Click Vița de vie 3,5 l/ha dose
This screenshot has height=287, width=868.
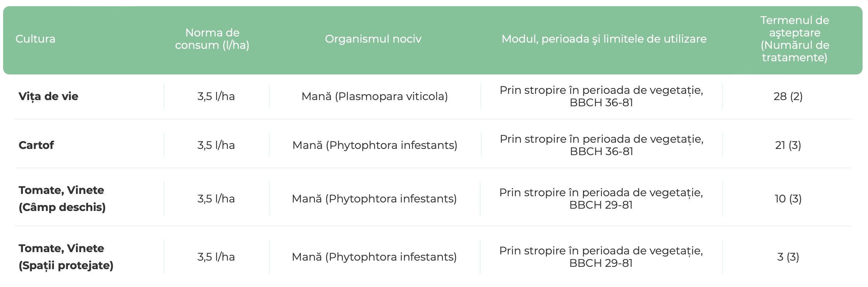216,96
